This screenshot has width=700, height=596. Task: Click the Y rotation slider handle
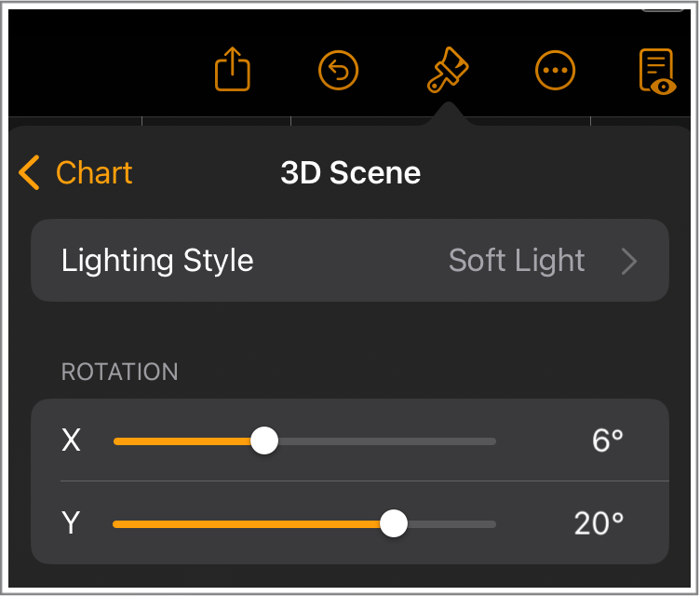394,523
